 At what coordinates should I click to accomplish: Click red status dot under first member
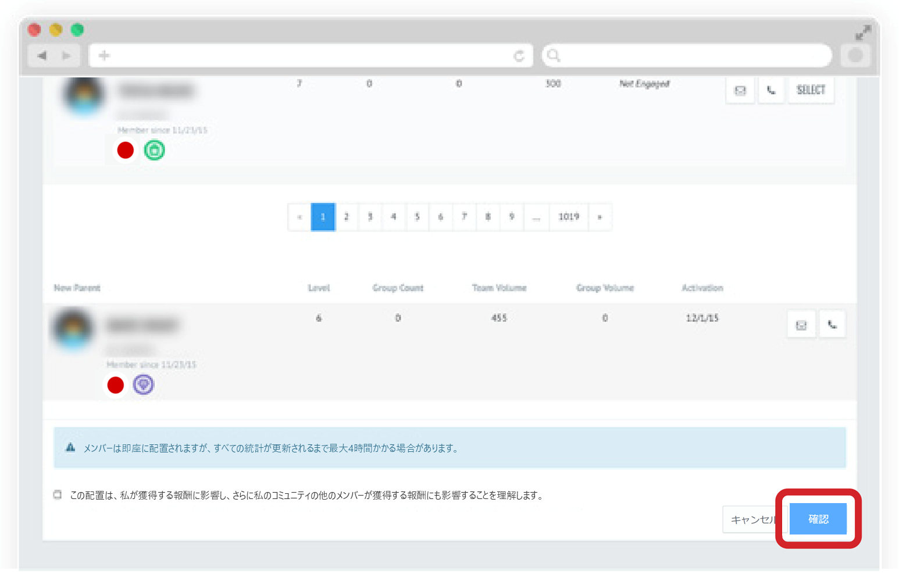(126, 151)
